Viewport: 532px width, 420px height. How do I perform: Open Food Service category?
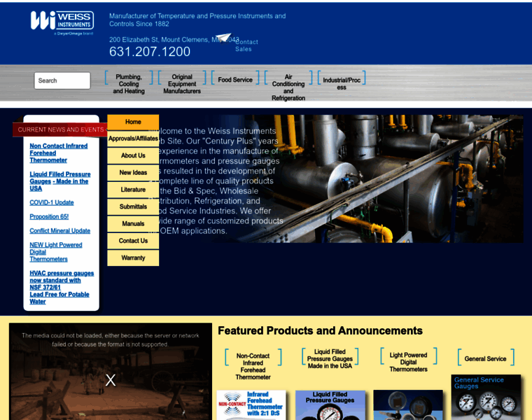coord(235,80)
